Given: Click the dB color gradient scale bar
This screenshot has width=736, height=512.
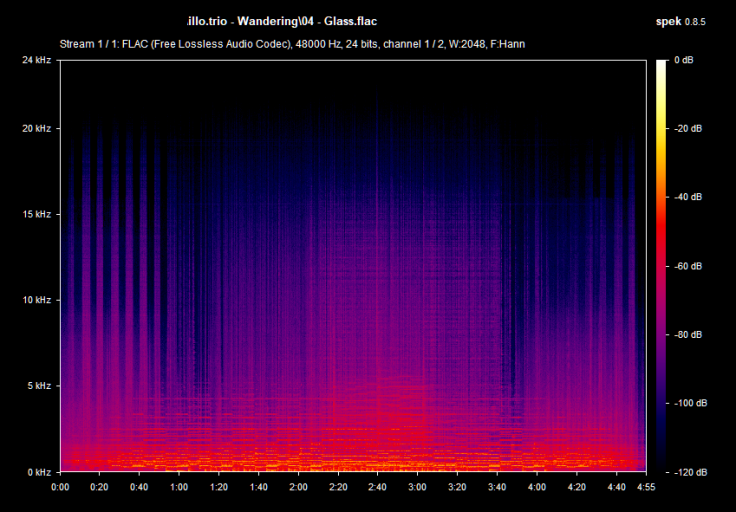Looking at the screenshot, I should coord(661,266).
